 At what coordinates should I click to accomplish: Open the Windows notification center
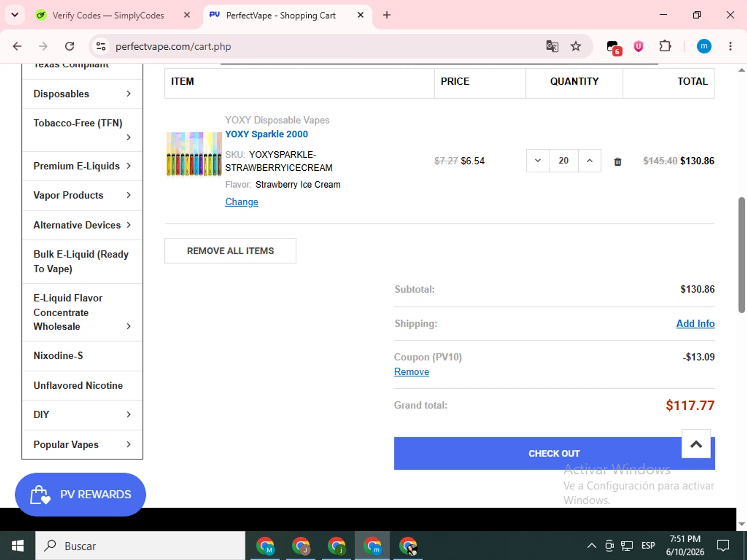[723, 546]
